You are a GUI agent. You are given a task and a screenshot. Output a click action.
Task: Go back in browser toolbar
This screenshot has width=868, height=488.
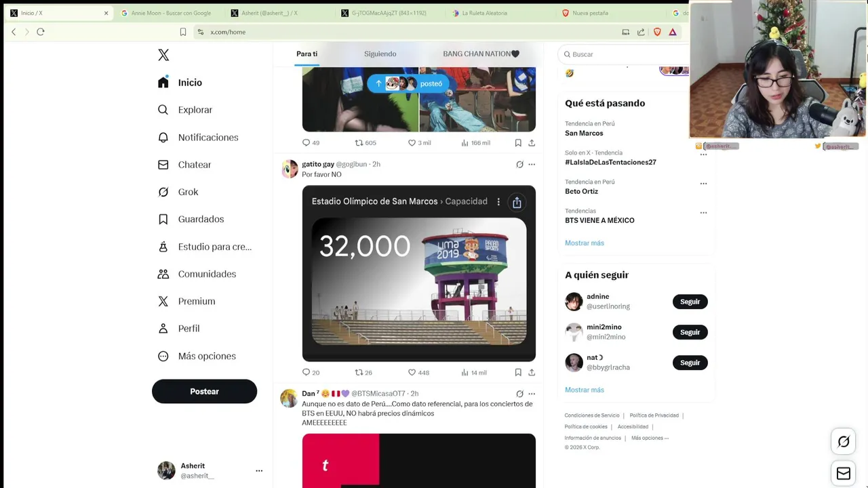click(14, 32)
